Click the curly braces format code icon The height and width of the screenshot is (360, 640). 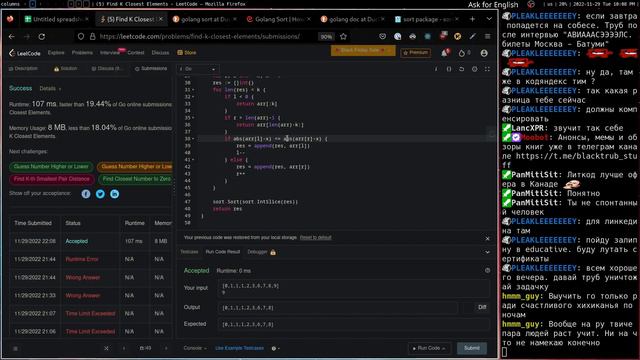449,69
